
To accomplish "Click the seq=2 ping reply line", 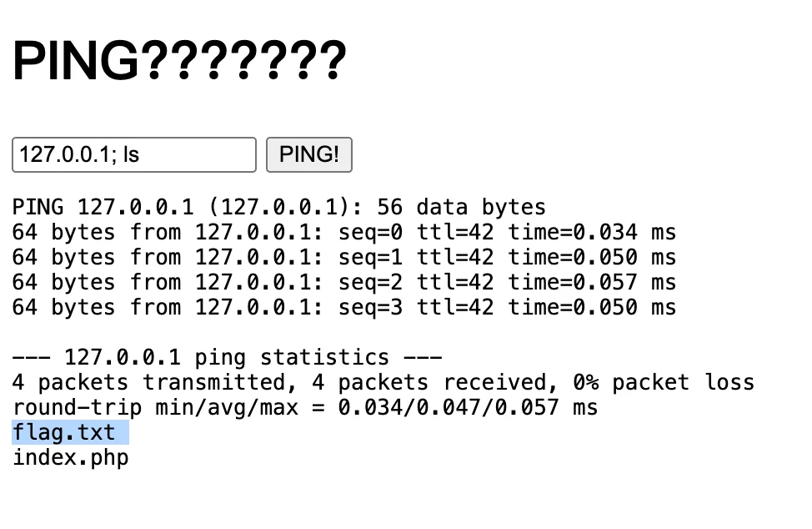I will [x=343, y=282].
